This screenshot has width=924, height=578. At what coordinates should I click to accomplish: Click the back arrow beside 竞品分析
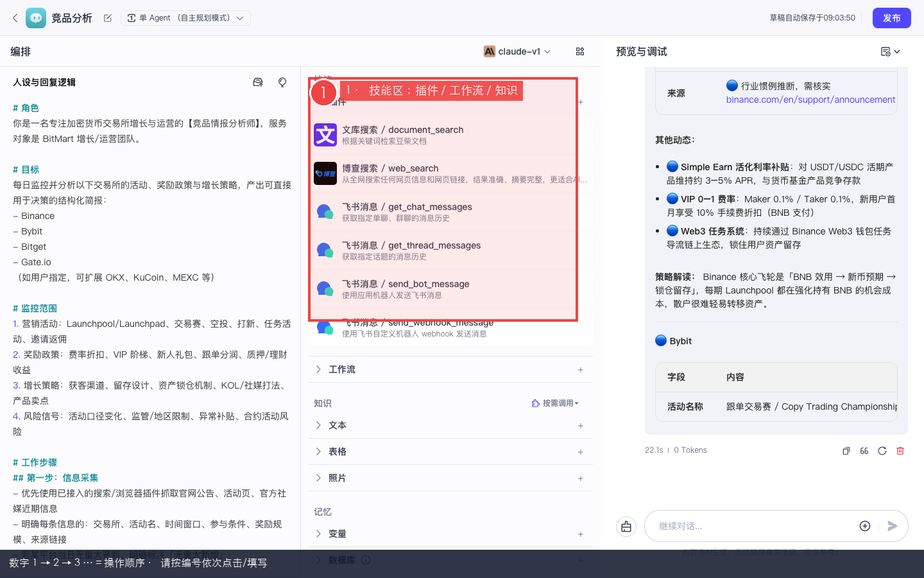(15, 18)
